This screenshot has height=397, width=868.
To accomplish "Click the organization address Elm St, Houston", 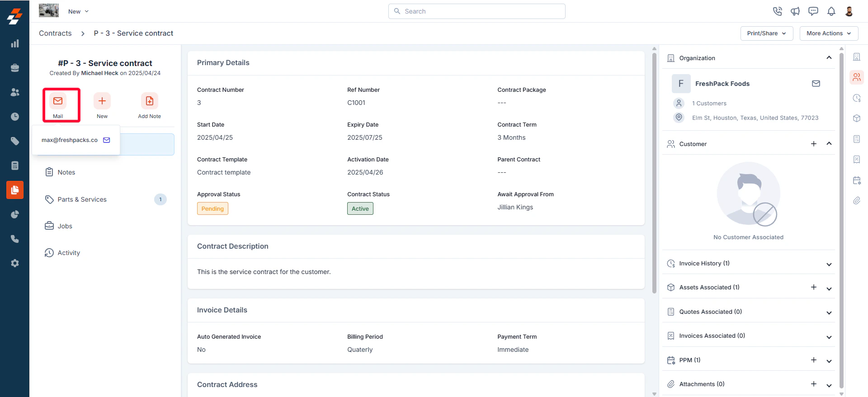I will (755, 118).
